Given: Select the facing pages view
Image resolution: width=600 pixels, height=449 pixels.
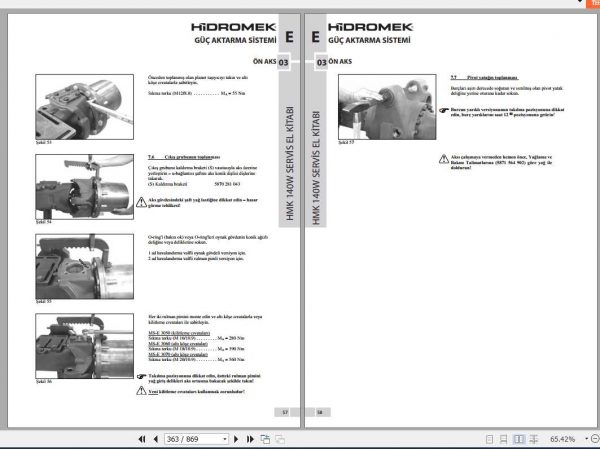Looking at the screenshot, I should click(519, 439).
